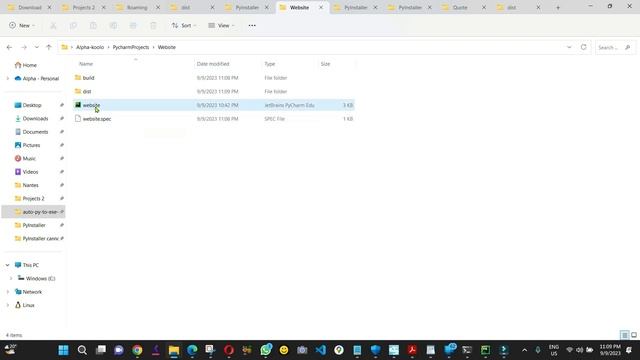The image size is (640, 360).
Task: Open Google Chrome from the taskbar
Action: (137, 350)
